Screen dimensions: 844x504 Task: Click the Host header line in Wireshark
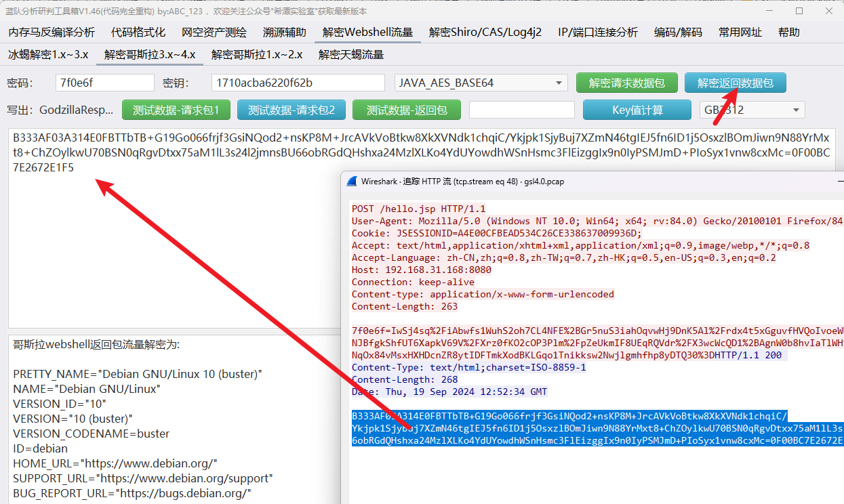pos(422,270)
